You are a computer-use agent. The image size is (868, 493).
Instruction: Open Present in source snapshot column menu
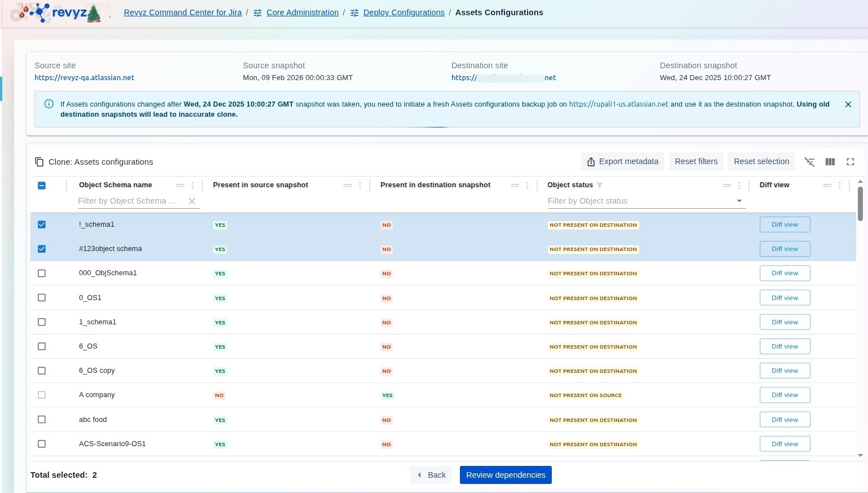(360, 186)
